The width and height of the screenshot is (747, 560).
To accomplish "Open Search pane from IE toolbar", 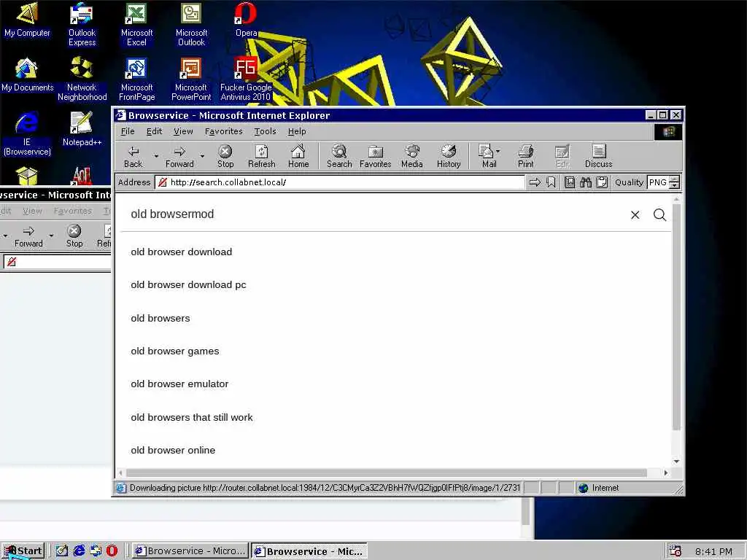I will point(339,156).
